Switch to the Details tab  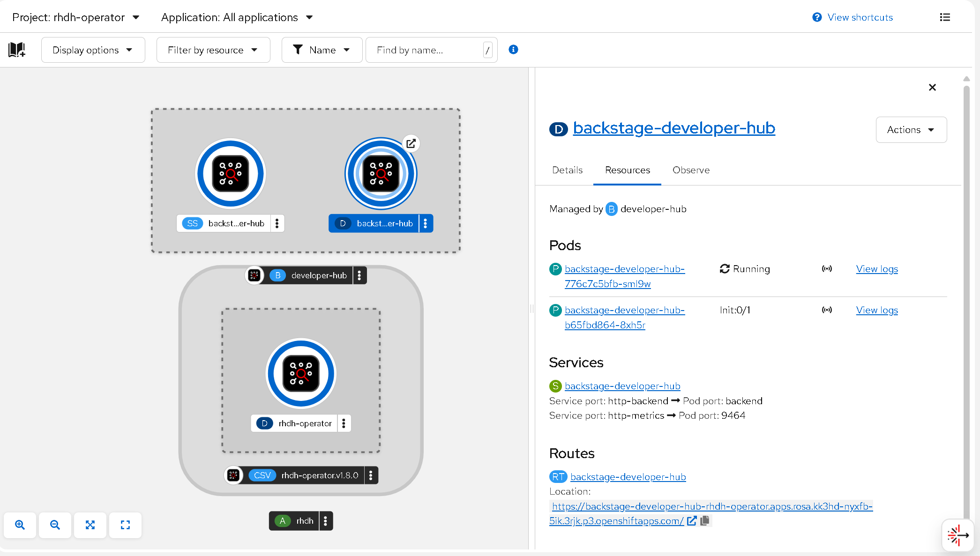(x=567, y=170)
